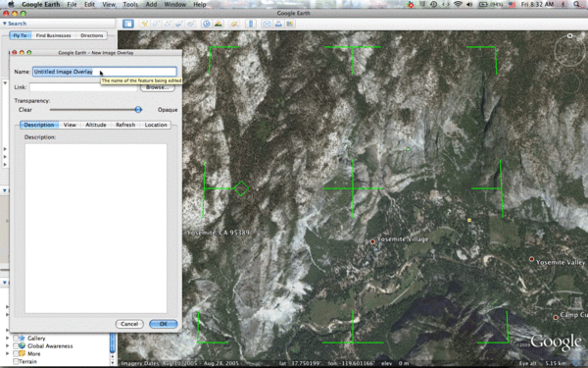Open the File menu
This screenshot has height=368, width=588.
(72, 5)
